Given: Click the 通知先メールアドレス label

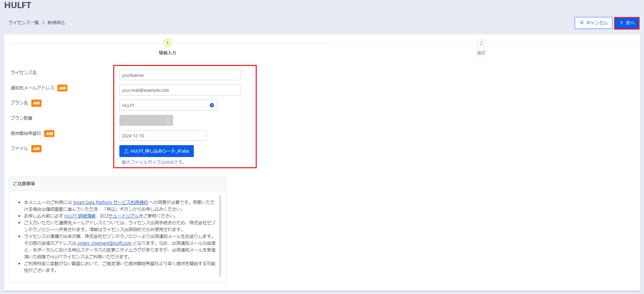Looking at the screenshot, I should click(x=32, y=88).
